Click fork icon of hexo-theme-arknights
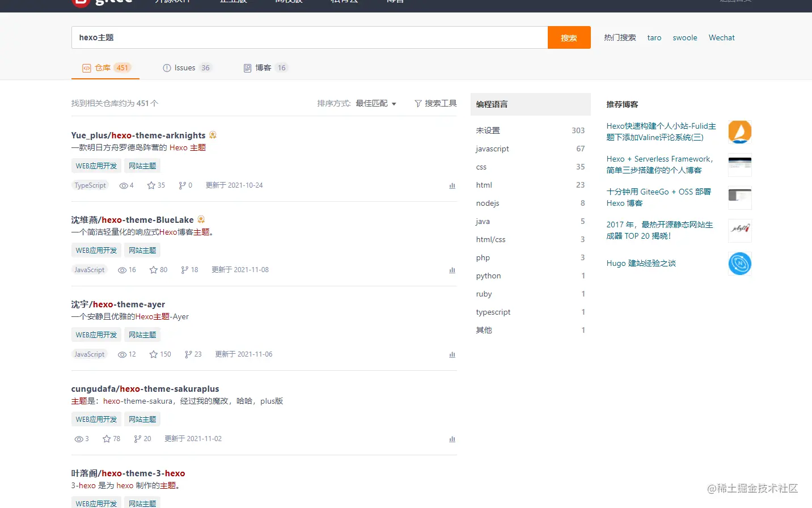 pyautogui.click(x=182, y=185)
